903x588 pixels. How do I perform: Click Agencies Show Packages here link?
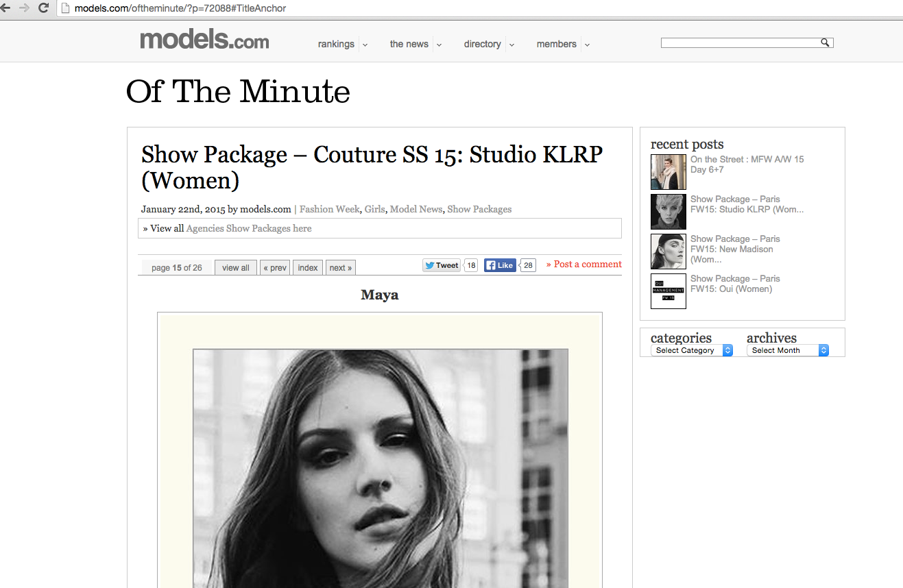249,228
